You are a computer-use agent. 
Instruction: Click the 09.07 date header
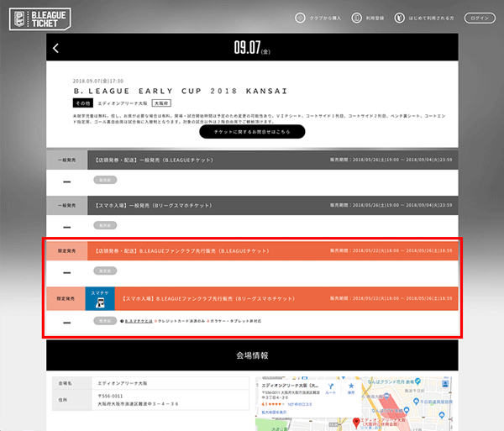pos(252,48)
